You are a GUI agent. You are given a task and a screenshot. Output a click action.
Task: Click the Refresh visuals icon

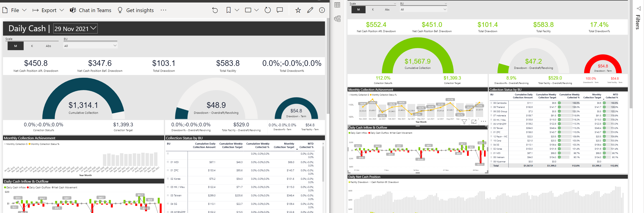[x=268, y=10]
